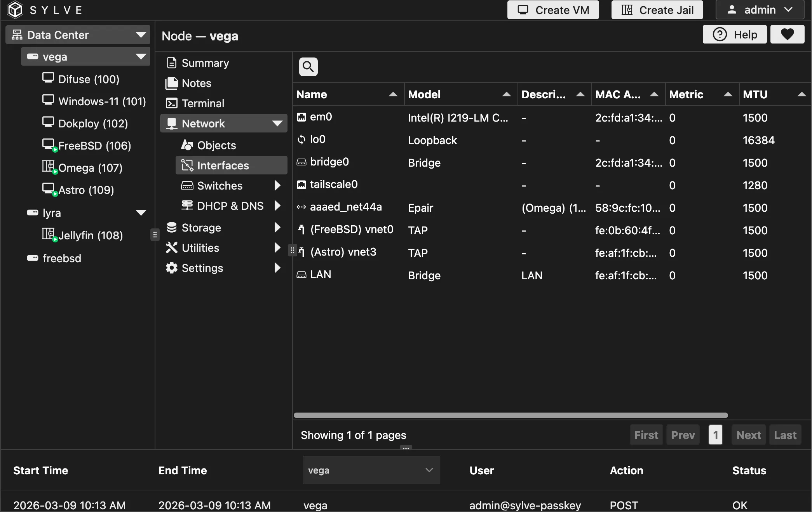Open search using the magnifier icon
The width and height of the screenshot is (812, 512).
point(307,66)
